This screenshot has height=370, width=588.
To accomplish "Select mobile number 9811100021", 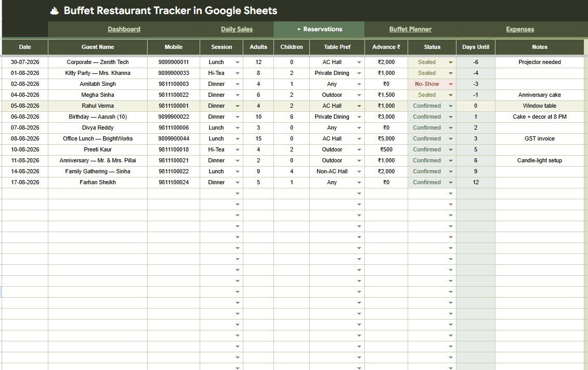I will (x=173, y=160).
